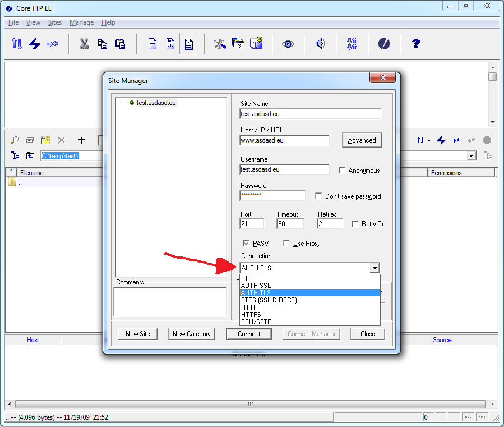Click the Connect button
The image size is (504, 427).
[249, 334]
